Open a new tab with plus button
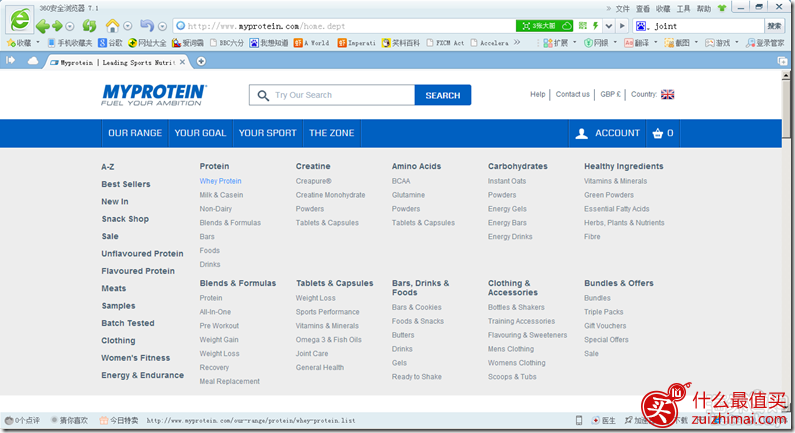The image size is (795, 433). (201, 61)
